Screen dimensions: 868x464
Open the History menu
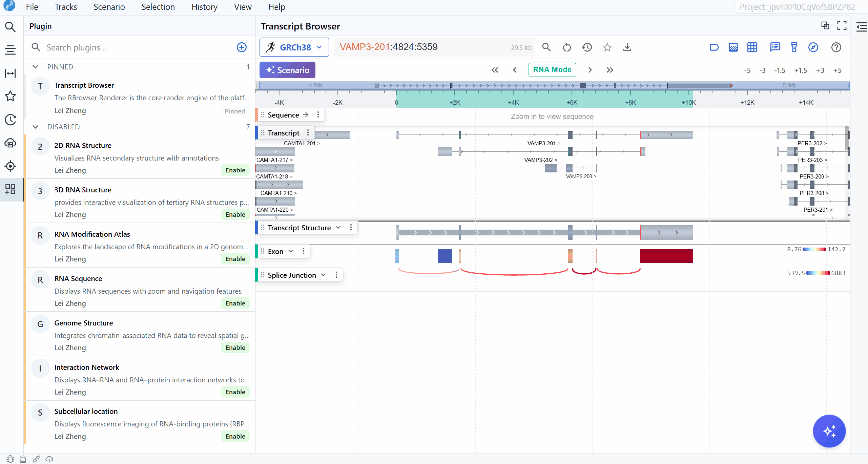(x=204, y=7)
